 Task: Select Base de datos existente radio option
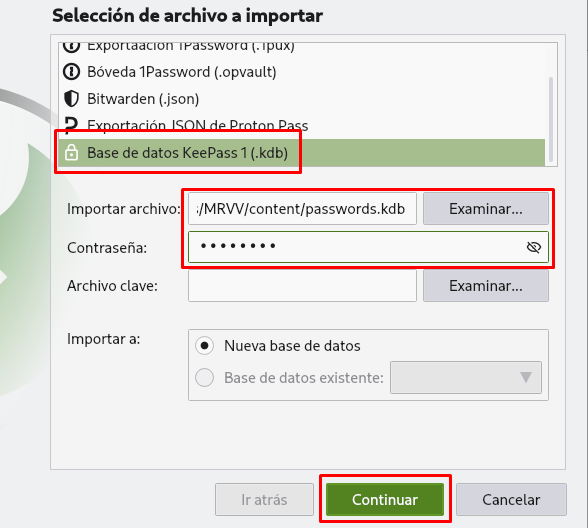pos(204,377)
